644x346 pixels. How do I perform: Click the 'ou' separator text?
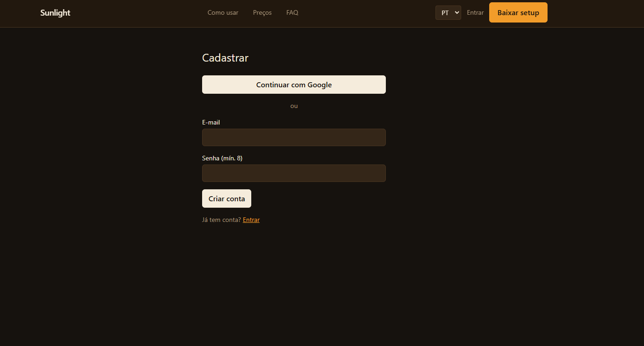pyautogui.click(x=294, y=106)
